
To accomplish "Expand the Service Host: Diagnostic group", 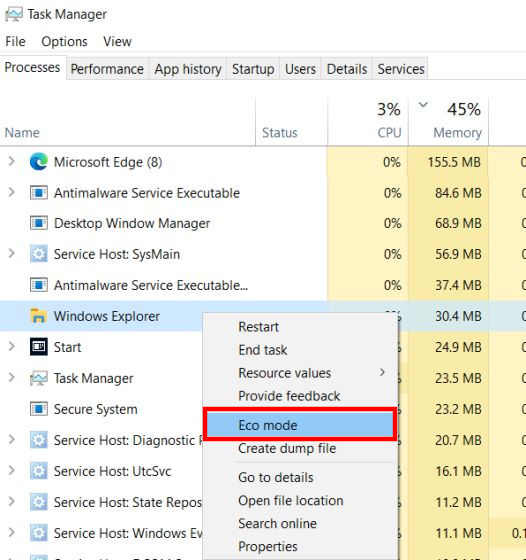I will (12, 440).
